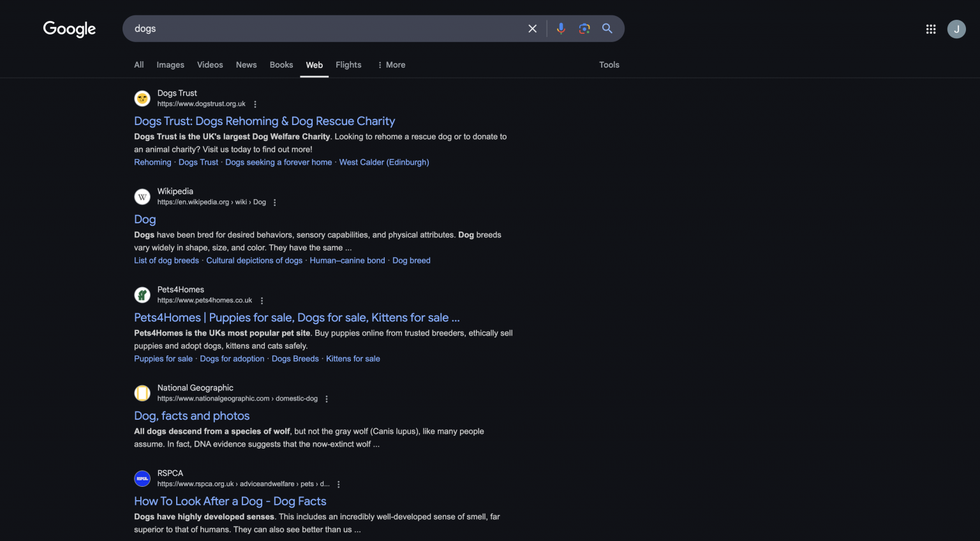This screenshot has width=980, height=541.
Task: Open Google Lens image search
Action: tap(584, 29)
